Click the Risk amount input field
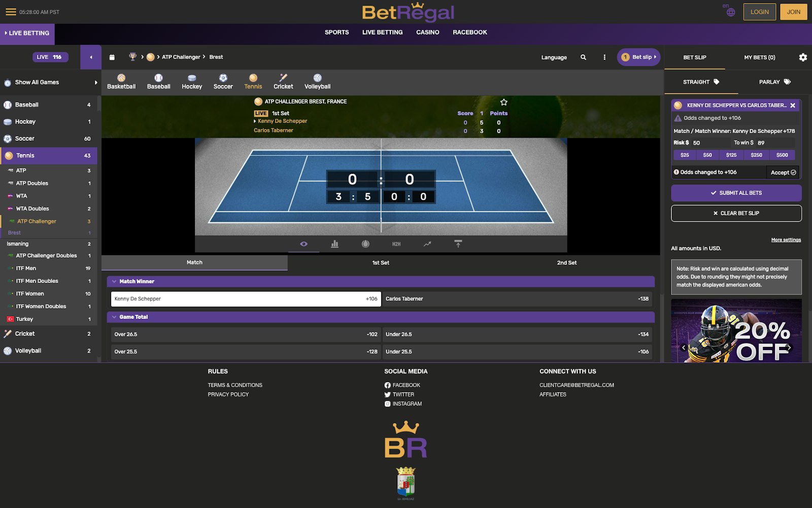The height and width of the screenshot is (508, 812). click(710, 143)
